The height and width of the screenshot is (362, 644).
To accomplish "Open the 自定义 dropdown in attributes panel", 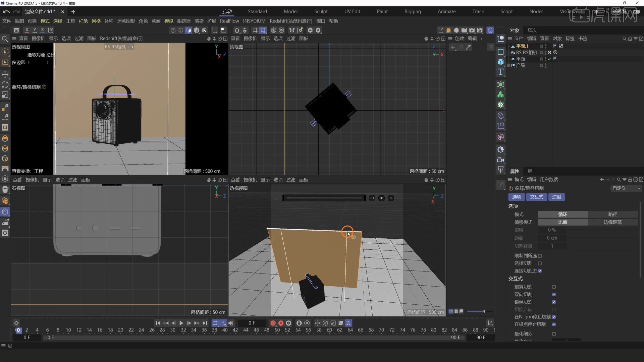I will [625, 188].
